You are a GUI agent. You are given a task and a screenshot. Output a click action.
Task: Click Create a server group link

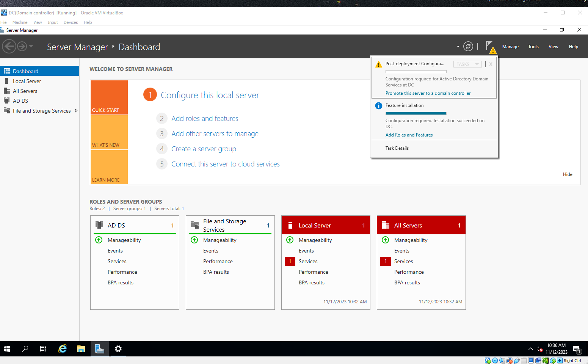tap(204, 149)
